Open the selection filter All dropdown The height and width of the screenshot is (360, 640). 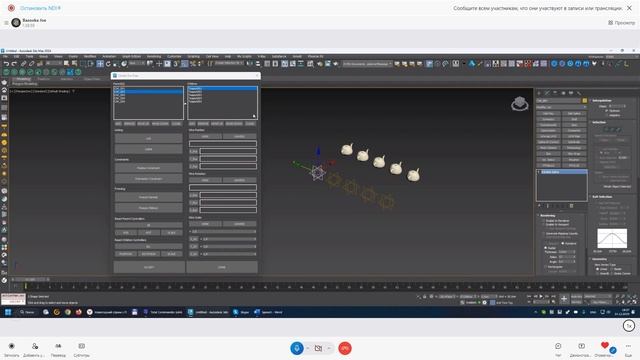click(x=54, y=64)
